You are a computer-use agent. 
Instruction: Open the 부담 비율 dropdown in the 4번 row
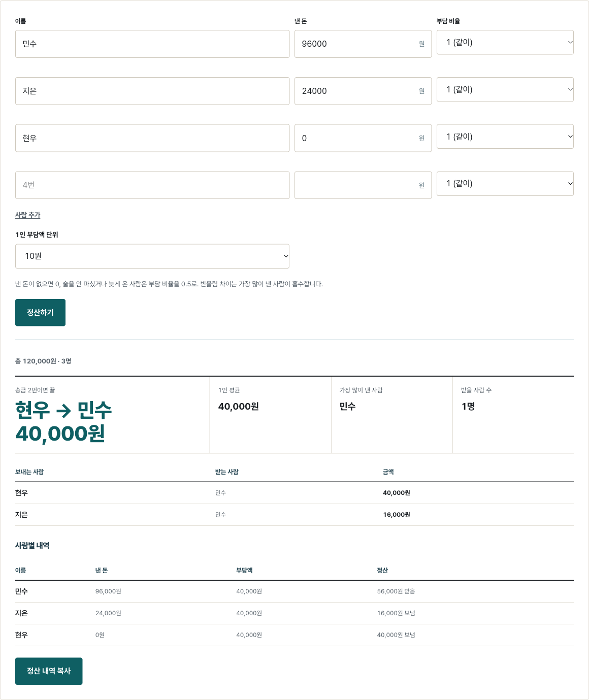coord(505,184)
